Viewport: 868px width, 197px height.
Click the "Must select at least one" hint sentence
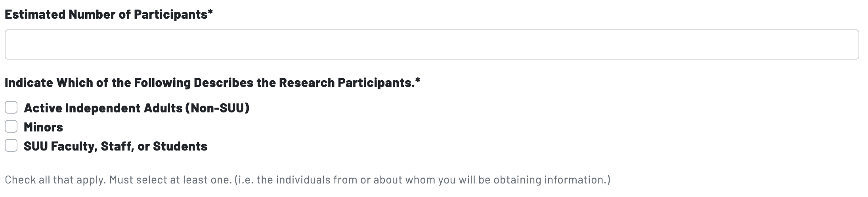[x=170, y=180]
